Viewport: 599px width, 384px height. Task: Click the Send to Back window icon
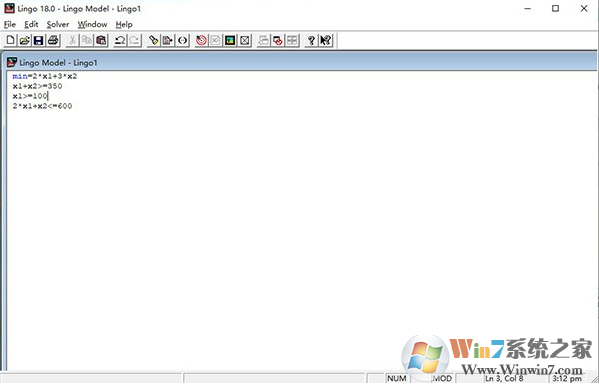coord(263,40)
